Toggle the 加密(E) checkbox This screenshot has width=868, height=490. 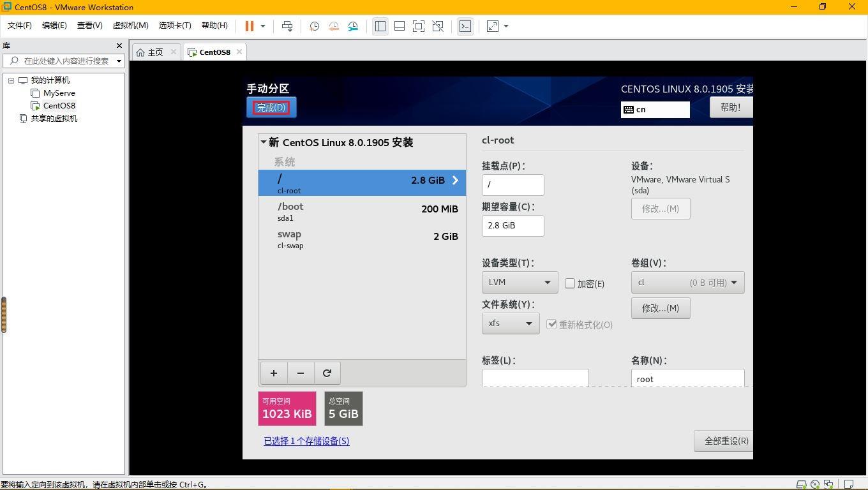[570, 283]
